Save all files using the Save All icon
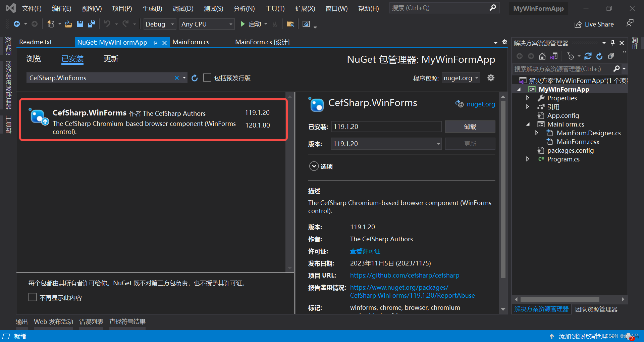 click(x=91, y=24)
